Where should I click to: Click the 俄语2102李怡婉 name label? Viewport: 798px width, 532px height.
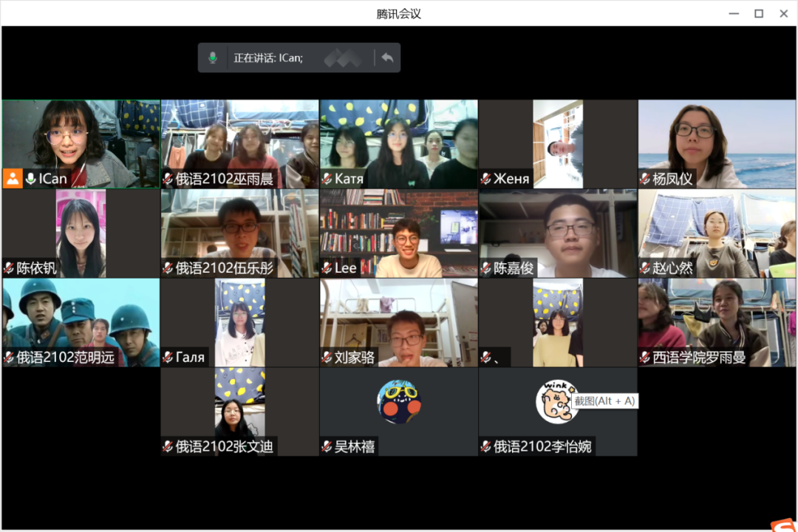pos(542,446)
